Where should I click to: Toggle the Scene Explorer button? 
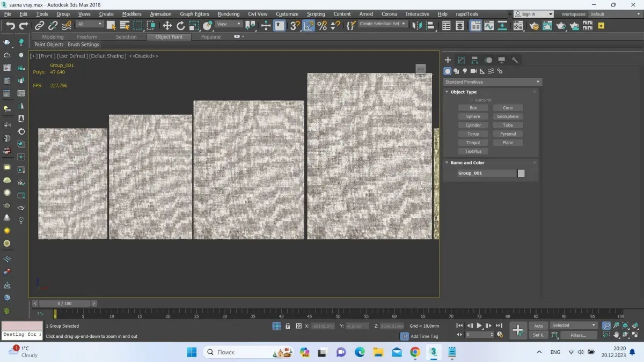tap(446, 25)
